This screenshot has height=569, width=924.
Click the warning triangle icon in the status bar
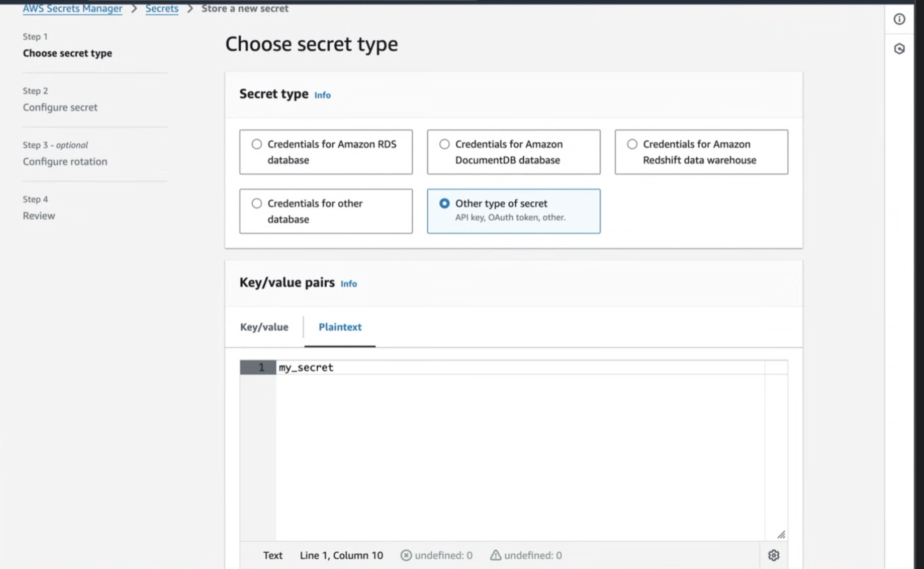click(495, 555)
